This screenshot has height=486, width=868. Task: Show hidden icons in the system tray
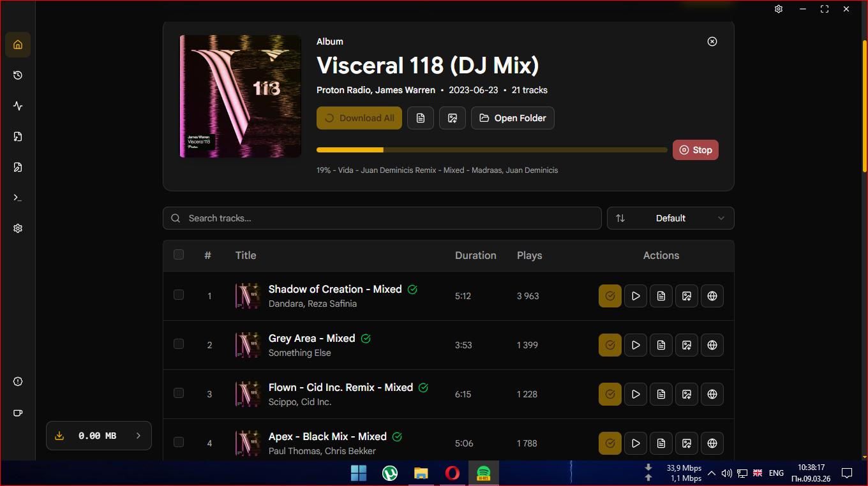click(712, 473)
